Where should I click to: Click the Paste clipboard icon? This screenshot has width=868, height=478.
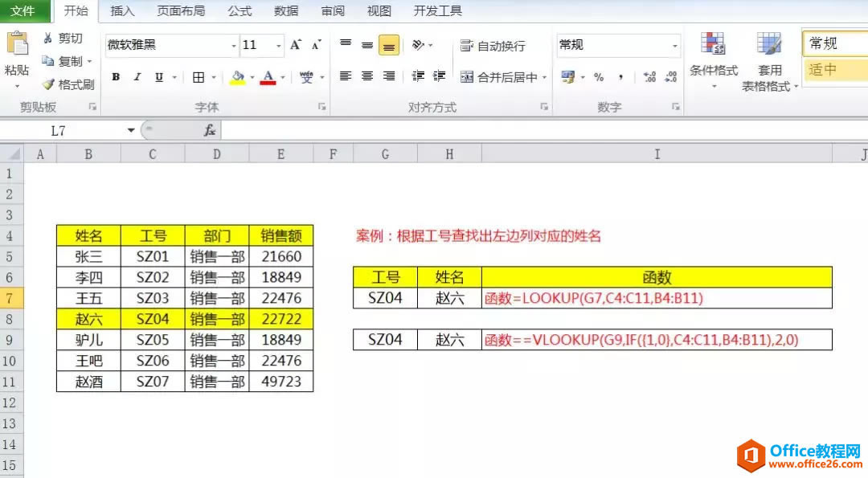17,45
